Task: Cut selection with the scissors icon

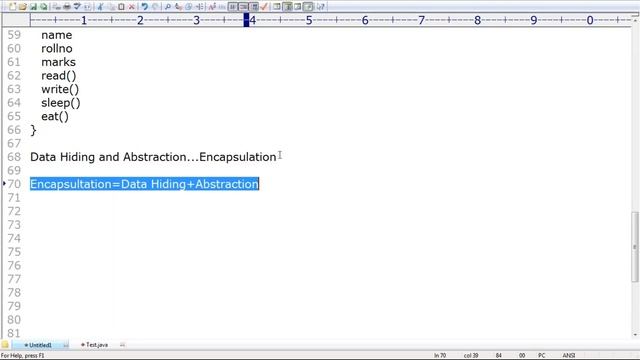Action: coord(100,7)
